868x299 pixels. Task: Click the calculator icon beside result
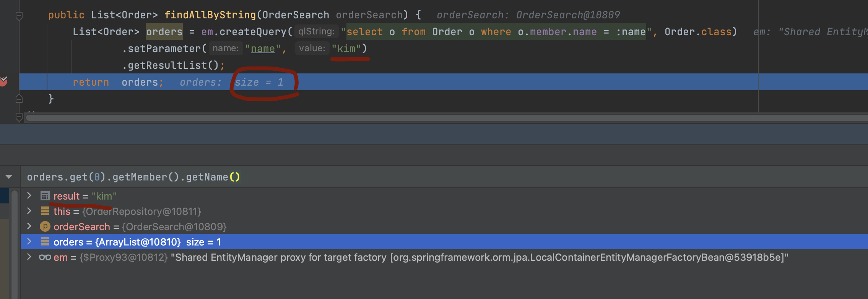45,196
